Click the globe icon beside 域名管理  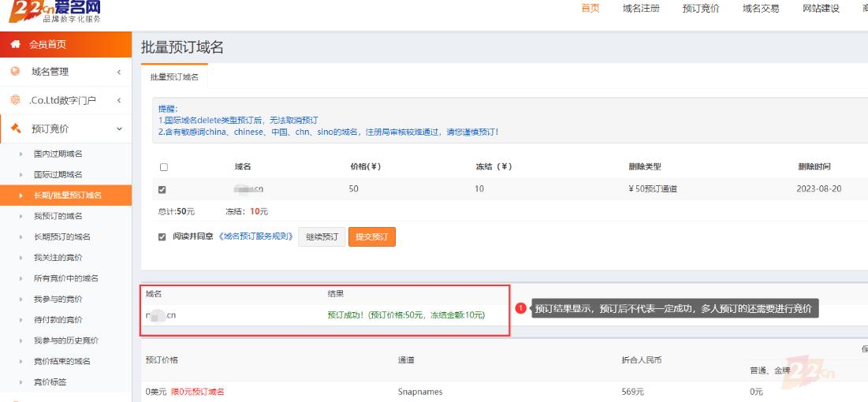pos(15,72)
